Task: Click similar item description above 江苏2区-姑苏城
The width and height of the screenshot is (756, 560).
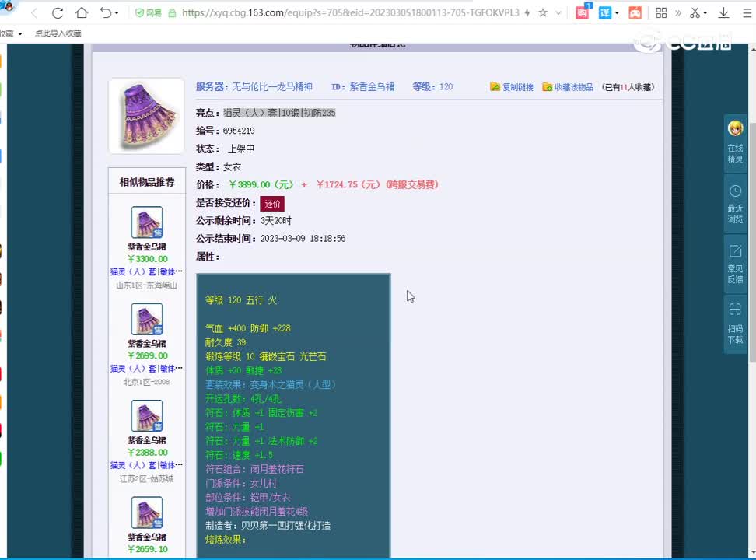Action: tap(146, 465)
